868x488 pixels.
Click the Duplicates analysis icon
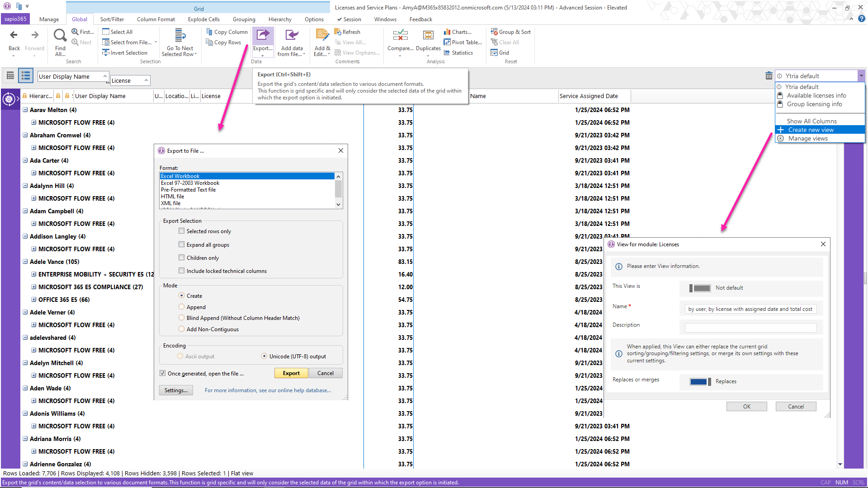click(428, 35)
